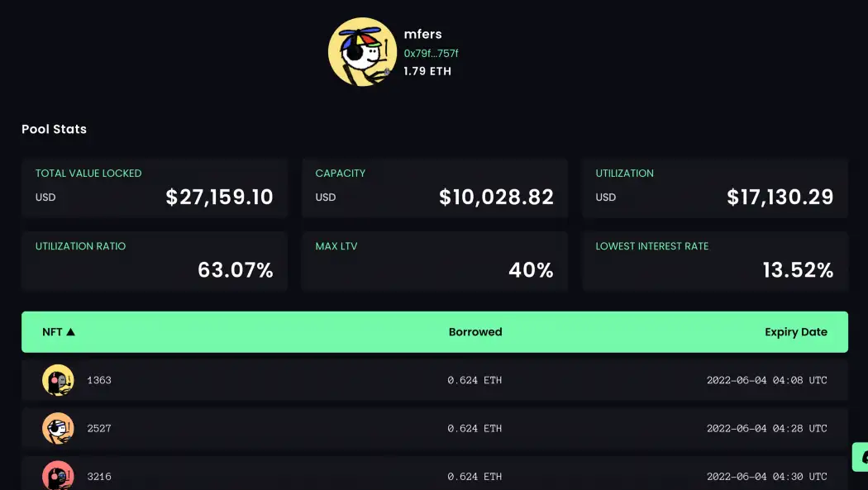
Task: Click the Utilization Ratio card
Action: pos(155,261)
